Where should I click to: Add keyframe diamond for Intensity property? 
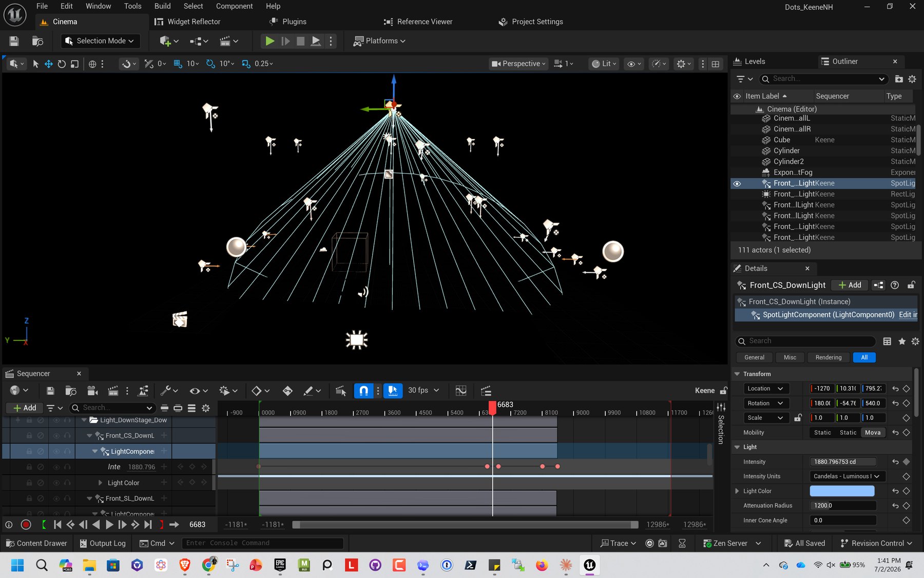tap(907, 462)
